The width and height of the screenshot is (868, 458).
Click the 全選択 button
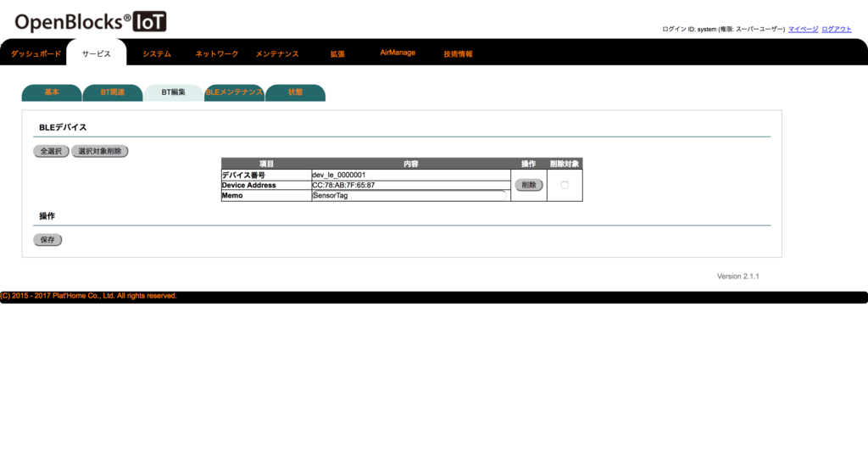tap(51, 151)
